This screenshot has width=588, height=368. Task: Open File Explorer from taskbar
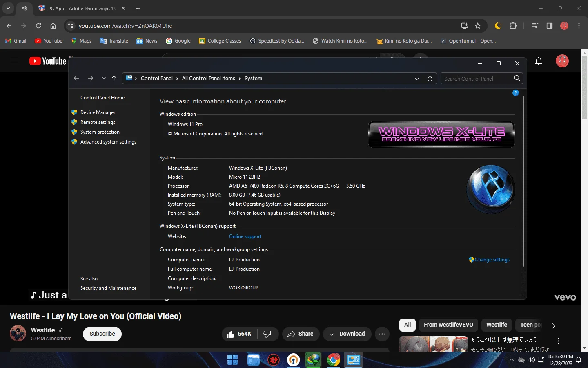253,360
